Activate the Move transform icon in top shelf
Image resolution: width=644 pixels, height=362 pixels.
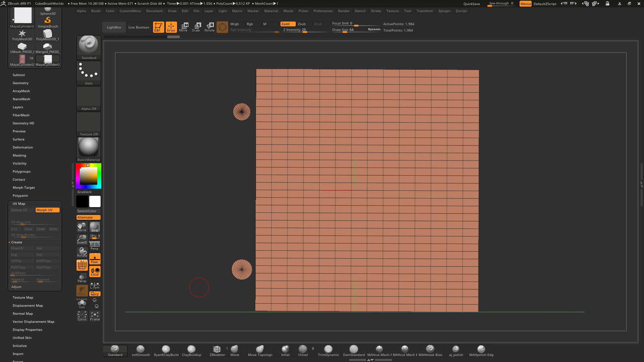[x=183, y=27]
